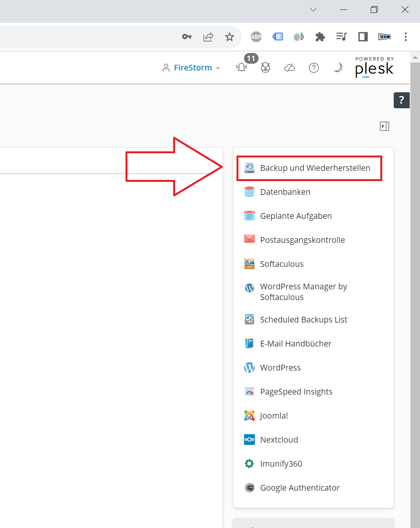420x528 pixels.
Task: Open Datenbanken link
Action: pos(285,192)
